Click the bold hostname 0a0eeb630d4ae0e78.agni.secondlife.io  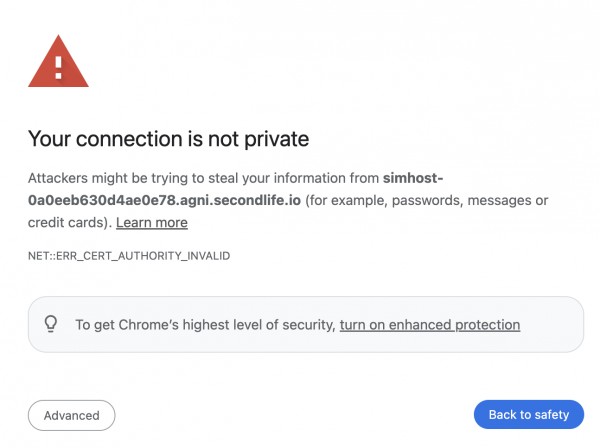point(165,200)
